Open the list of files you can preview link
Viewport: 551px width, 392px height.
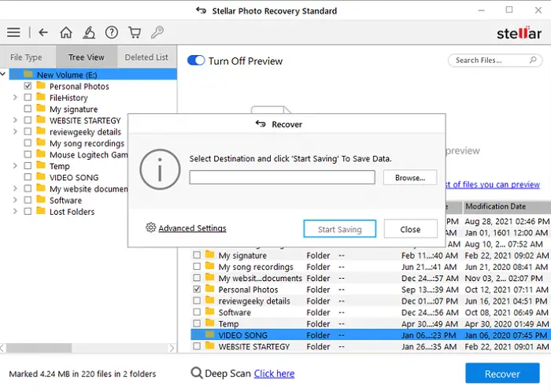(x=492, y=184)
